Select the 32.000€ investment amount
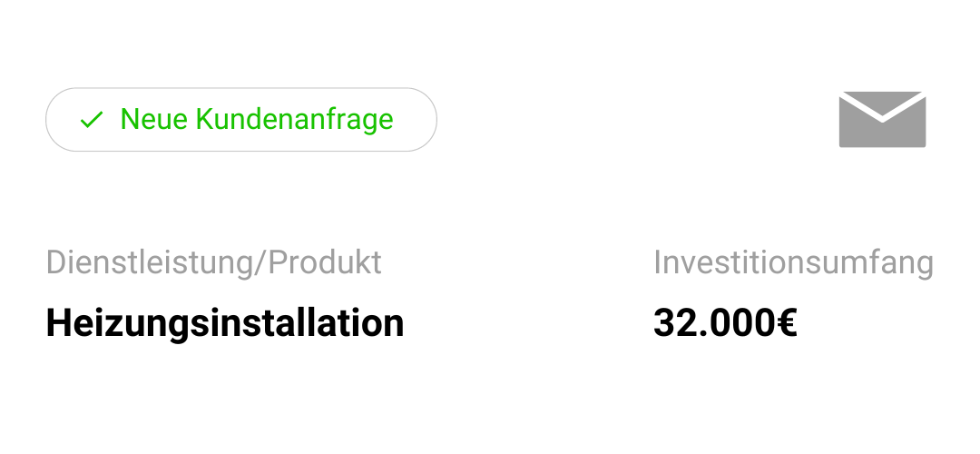The image size is (980, 454). point(725,323)
